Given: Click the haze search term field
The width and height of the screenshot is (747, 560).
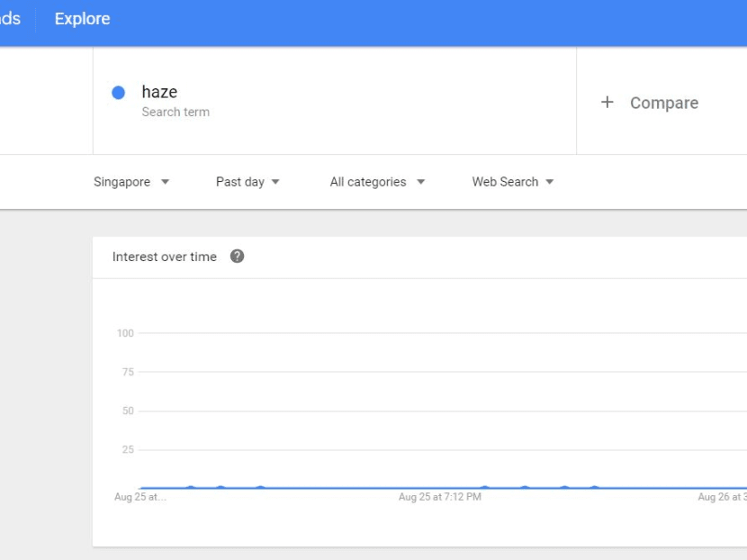Looking at the screenshot, I should coord(333,101).
